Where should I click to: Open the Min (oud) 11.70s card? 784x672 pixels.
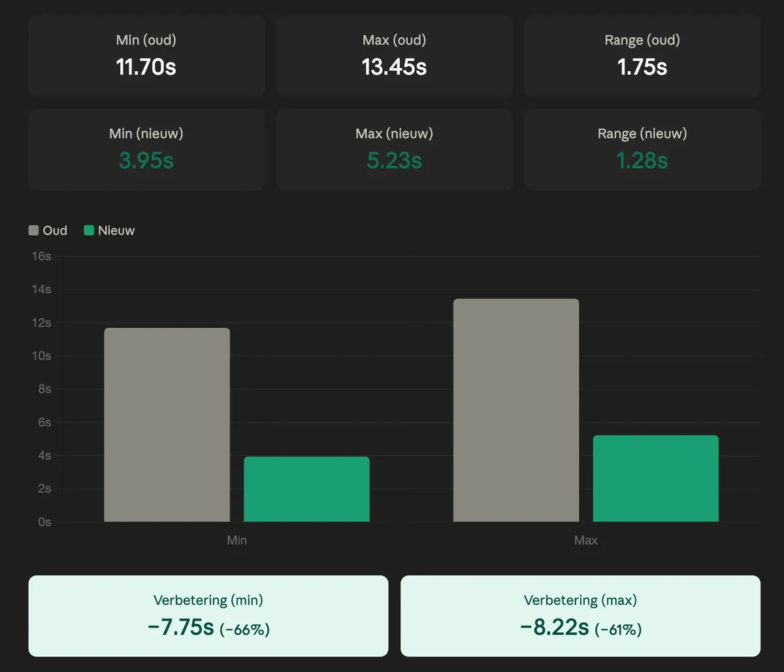pos(146,56)
